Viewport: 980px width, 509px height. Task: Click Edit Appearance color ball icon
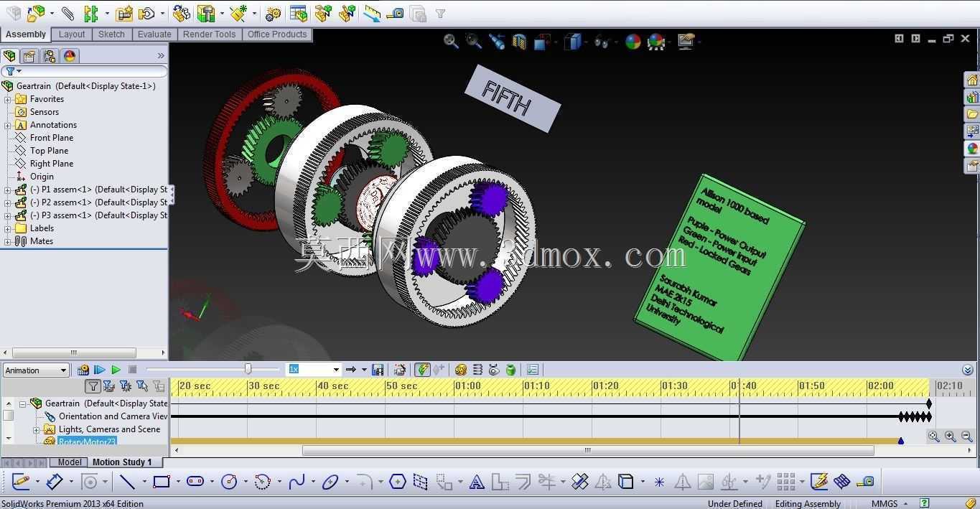click(633, 42)
